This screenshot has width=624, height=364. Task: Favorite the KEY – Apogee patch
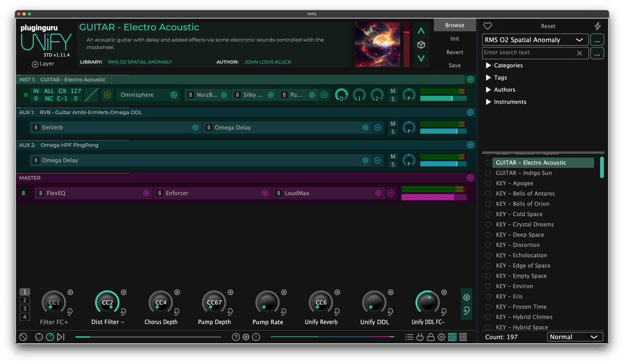click(488, 183)
